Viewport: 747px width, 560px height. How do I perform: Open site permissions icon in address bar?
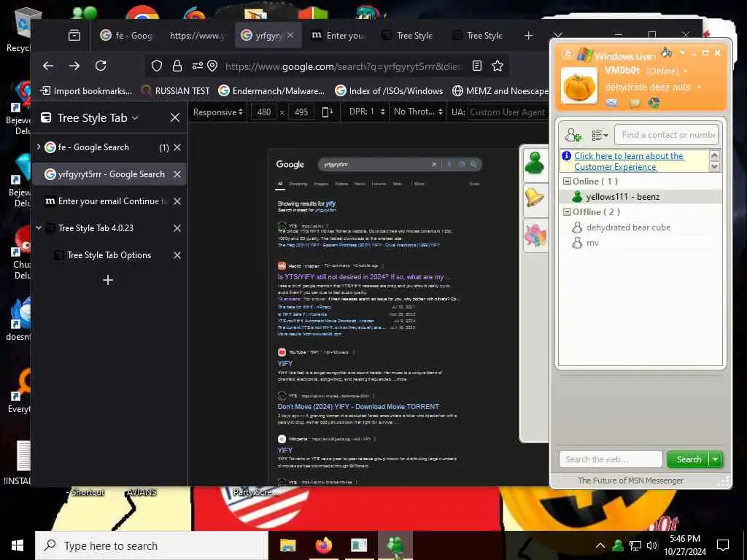click(x=197, y=66)
